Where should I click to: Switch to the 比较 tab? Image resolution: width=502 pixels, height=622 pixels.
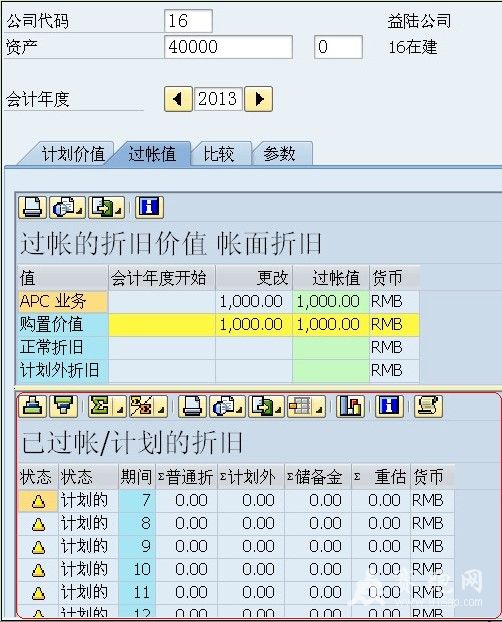(219, 154)
